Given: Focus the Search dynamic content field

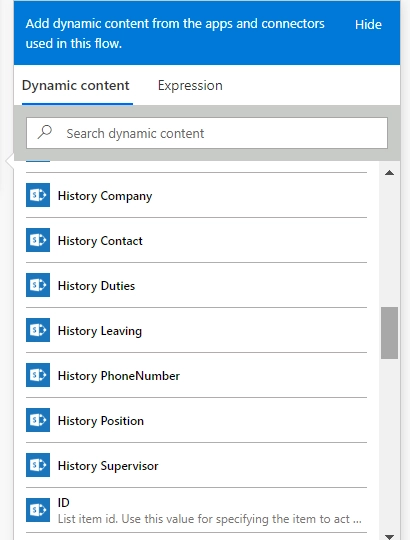Looking at the screenshot, I should 207,133.
